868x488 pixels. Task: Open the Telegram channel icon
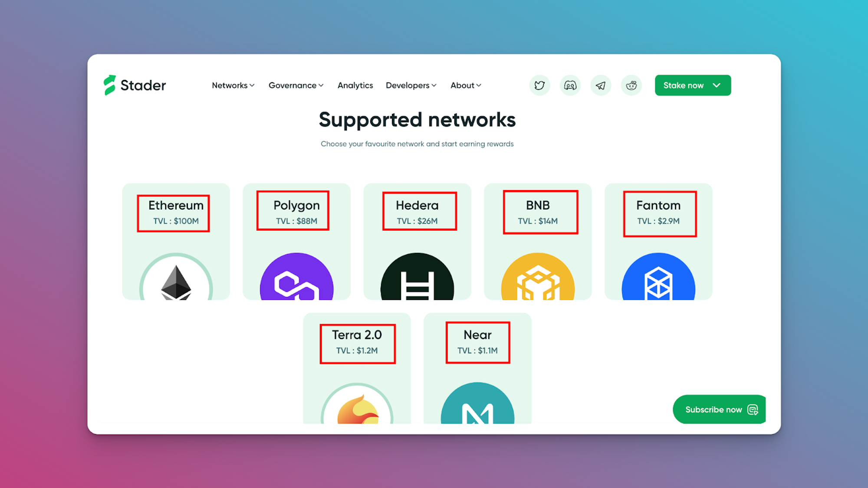click(601, 85)
